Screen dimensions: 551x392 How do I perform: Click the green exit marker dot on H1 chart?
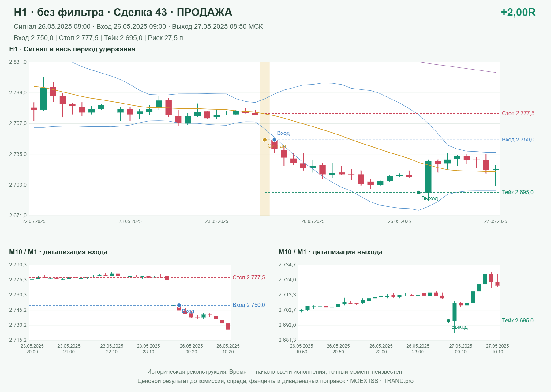[419, 193]
